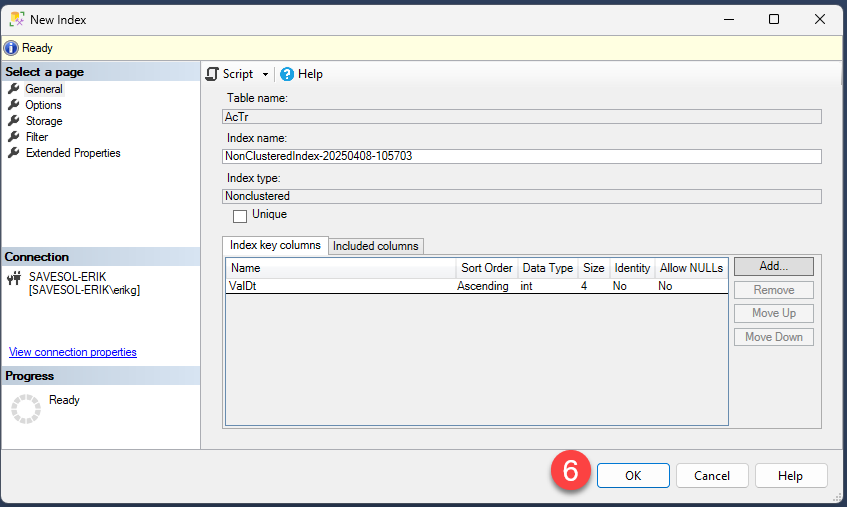Image resolution: width=847 pixels, height=507 pixels.
Task: Click the Help question mark icon
Action: pyautogui.click(x=287, y=74)
